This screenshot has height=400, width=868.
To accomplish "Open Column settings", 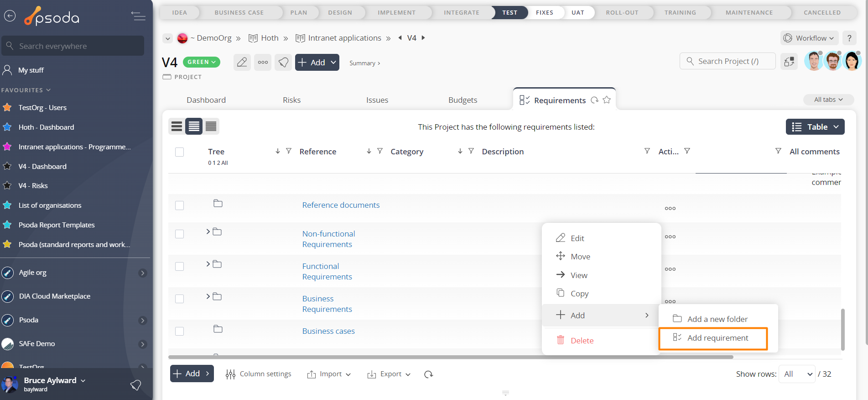I will [259, 374].
